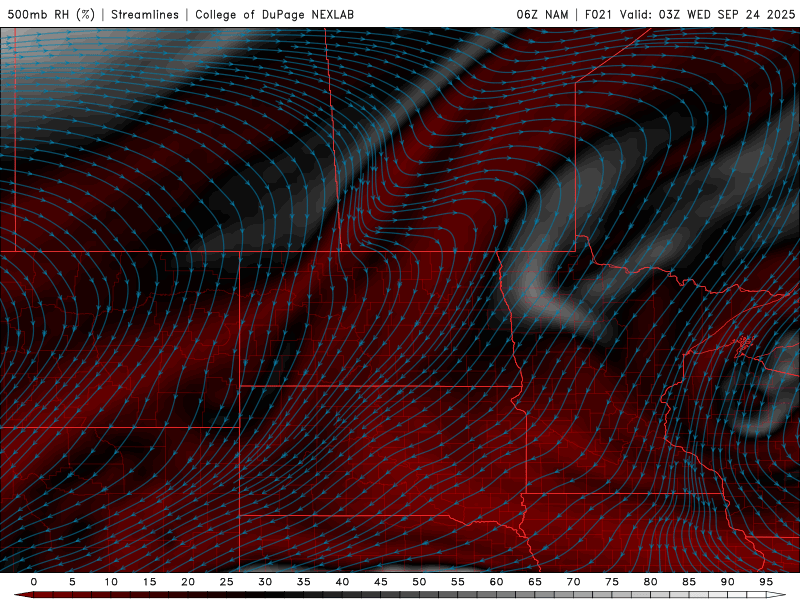Click the "85" label on color scale

click(x=689, y=582)
